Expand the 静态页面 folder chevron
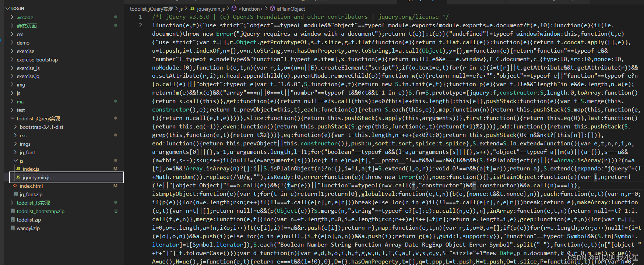Image resolution: width=644 pixels, height=265 pixels. pos(12,26)
